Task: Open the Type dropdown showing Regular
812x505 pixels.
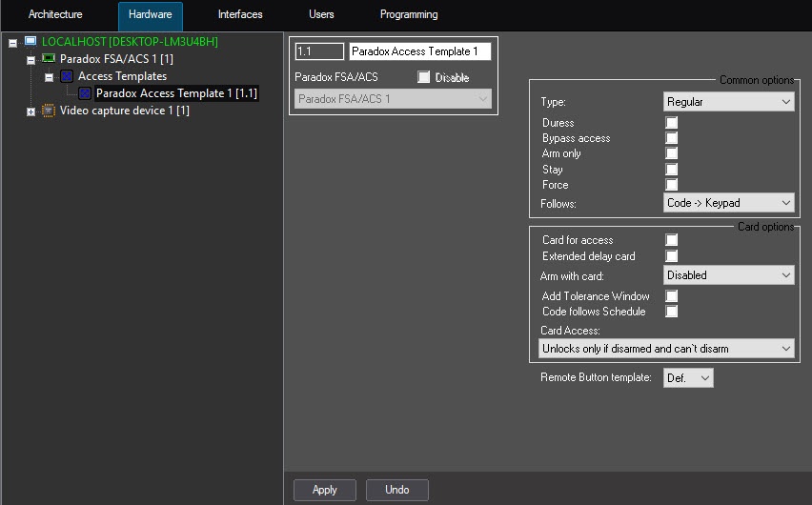Action: point(728,102)
